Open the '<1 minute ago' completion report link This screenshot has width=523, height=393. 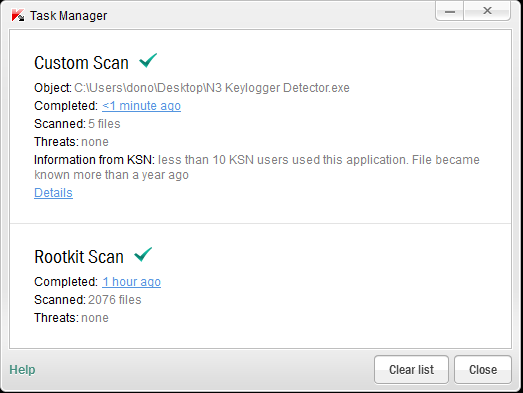click(141, 106)
